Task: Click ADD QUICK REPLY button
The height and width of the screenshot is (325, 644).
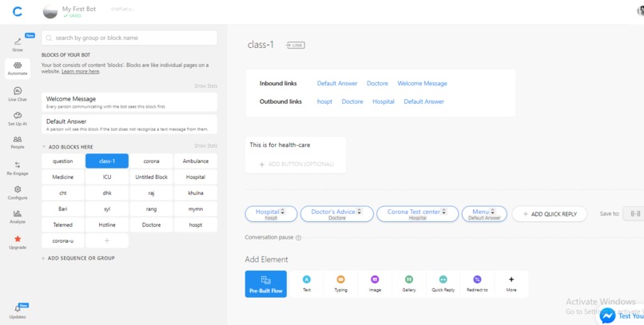Action: click(x=550, y=214)
